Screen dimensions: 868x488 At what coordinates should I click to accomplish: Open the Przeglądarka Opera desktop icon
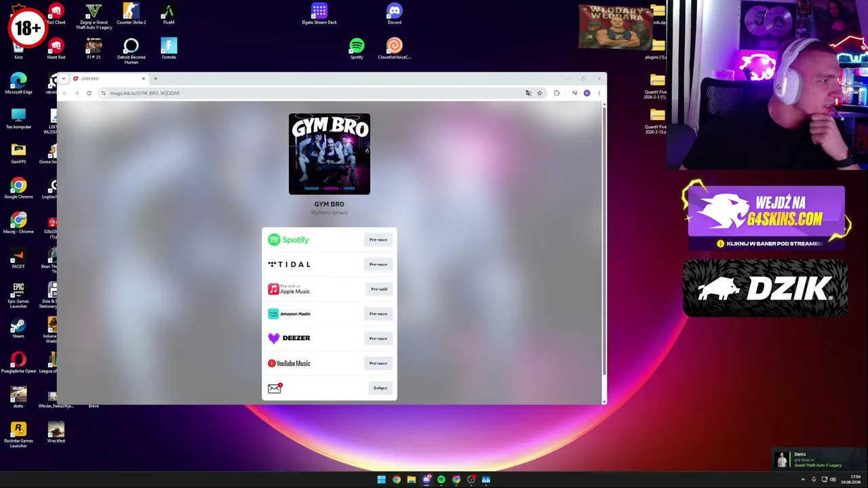[18, 363]
